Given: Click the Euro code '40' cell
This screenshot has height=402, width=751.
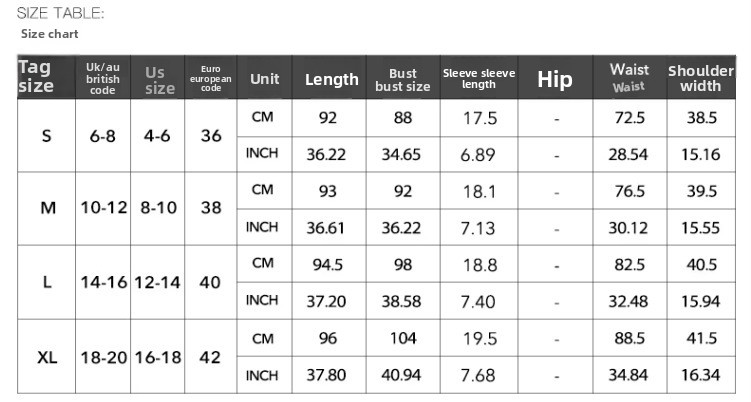Looking at the screenshot, I should 211,282.
